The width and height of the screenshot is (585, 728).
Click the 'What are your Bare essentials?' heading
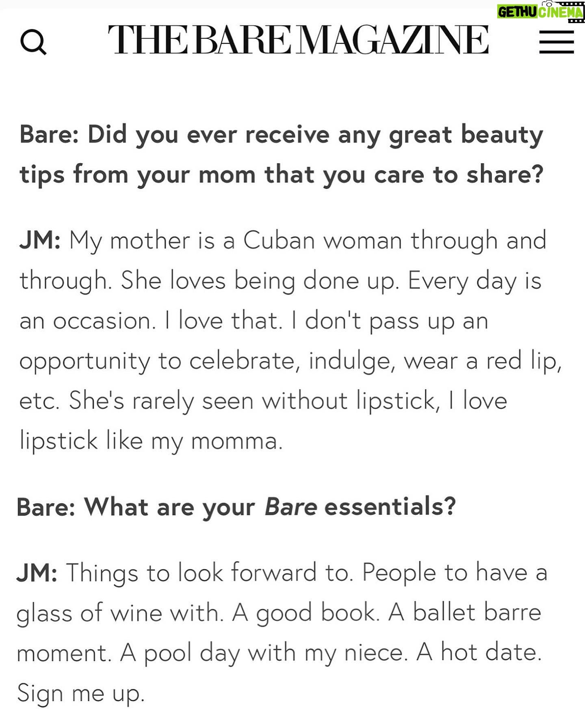[236, 507]
